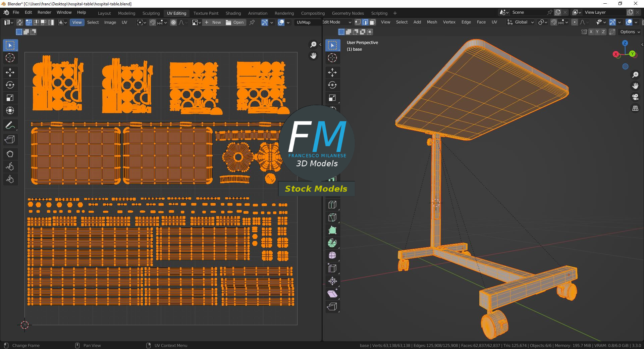Toggle X mirror in 3D viewport
Image resolution: width=644 pixels, height=349 pixels.
591,32
